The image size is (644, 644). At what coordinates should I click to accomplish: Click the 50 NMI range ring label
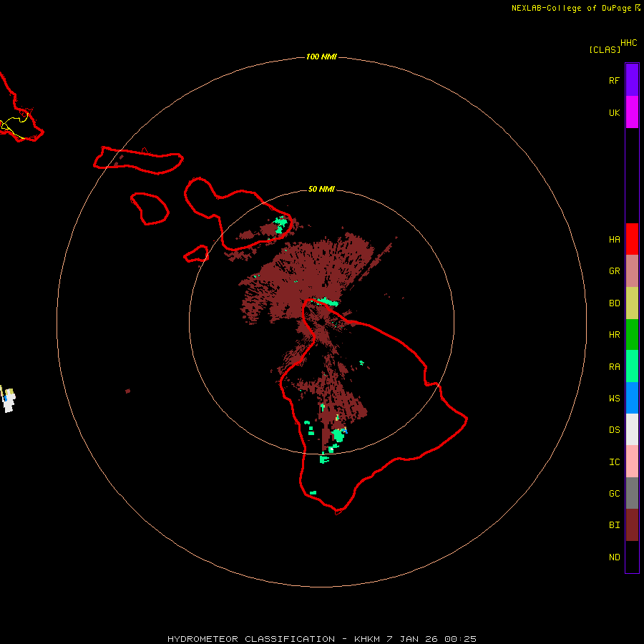point(321,189)
